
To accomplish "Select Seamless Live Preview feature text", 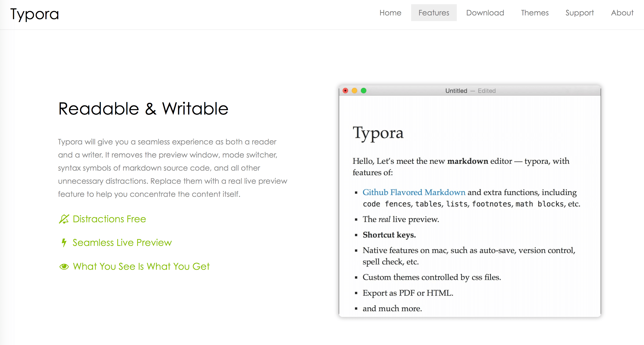I will tap(122, 243).
